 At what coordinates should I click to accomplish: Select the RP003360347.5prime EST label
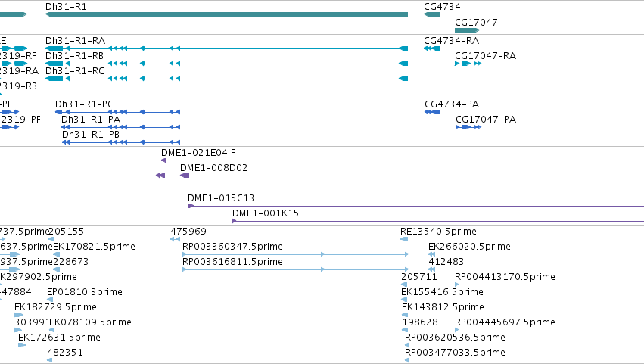pyautogui.click(x=232, y=247)
